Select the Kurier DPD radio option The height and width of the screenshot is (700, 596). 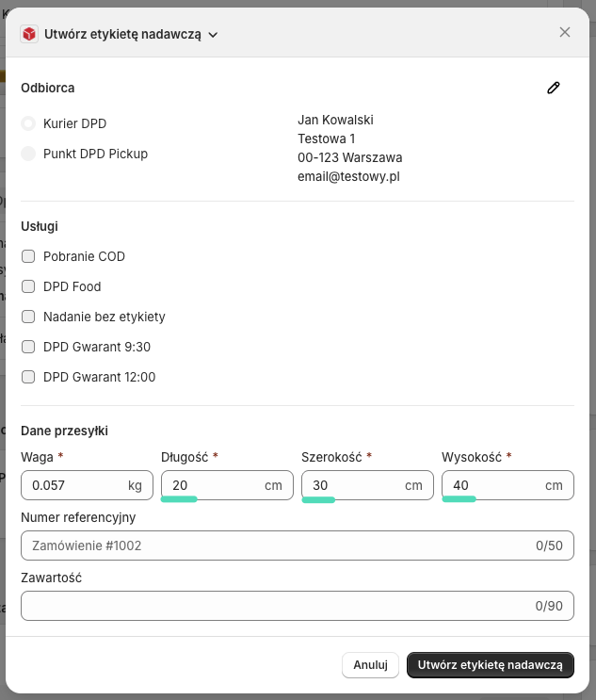tap(28, 123)
